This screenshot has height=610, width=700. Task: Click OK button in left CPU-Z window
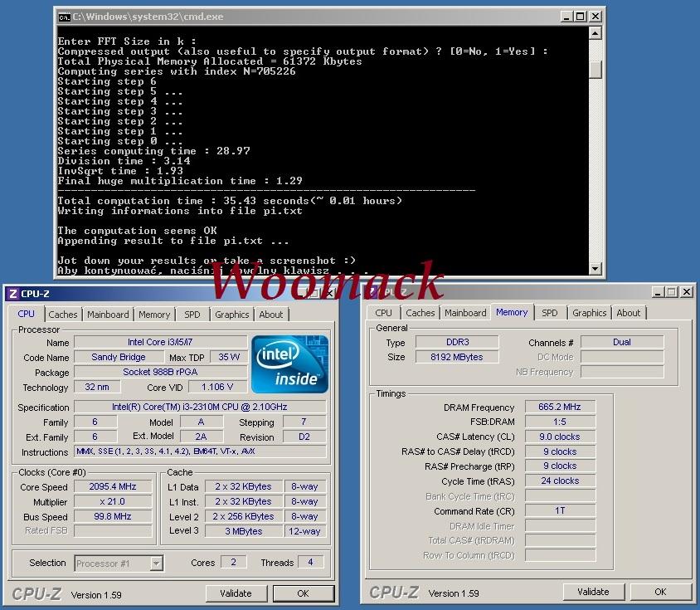click(303, 593)
